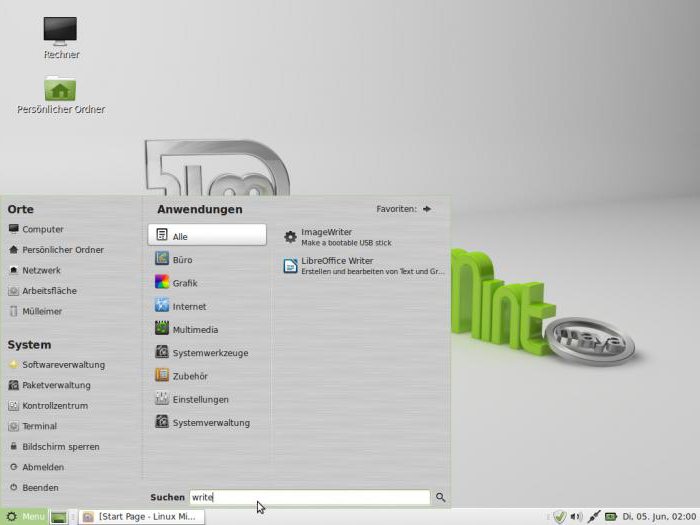The width and height of the screenshot is (700, 525).
Task: Select the Systemverwaltung category
Action: pos(207,422)
